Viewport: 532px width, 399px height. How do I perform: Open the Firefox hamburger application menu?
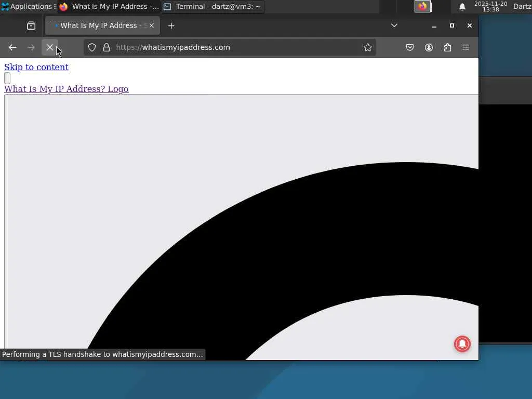pyautogui.click(x=466, y=47)
